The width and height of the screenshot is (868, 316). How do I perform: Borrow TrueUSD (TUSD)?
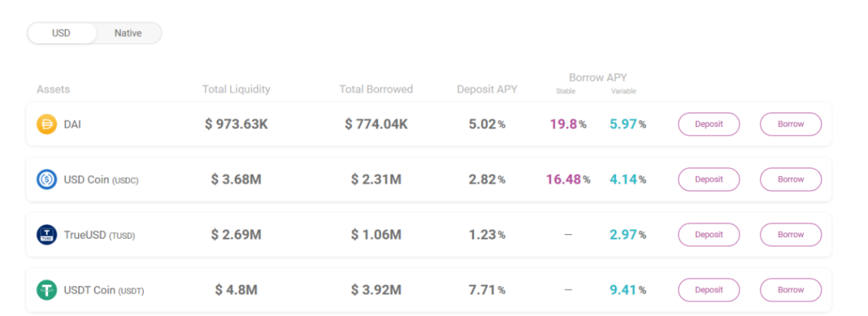coord(791,235)
